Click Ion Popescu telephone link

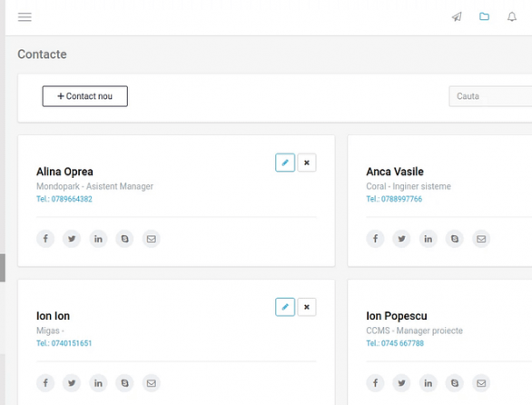(395, 343)
